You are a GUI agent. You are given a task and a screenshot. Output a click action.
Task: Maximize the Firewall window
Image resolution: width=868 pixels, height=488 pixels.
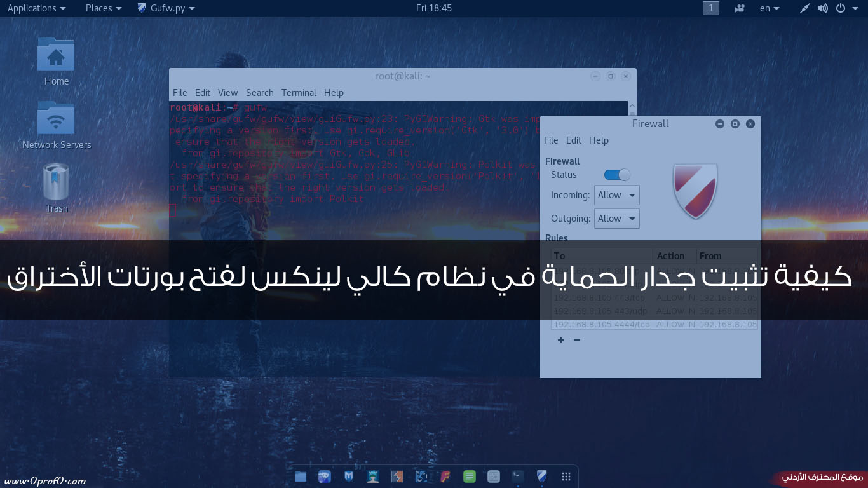coord(735,124)
